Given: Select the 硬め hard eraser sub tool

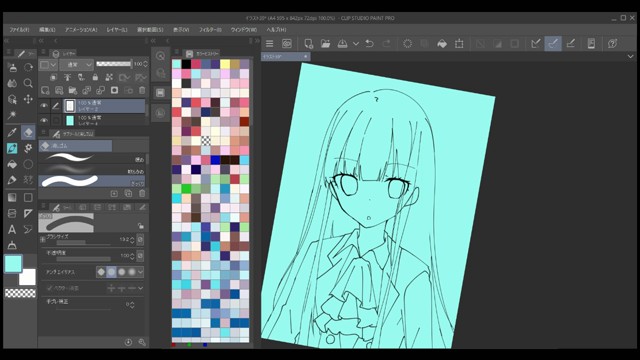Looking at the screenshot, I should (92, 158).
